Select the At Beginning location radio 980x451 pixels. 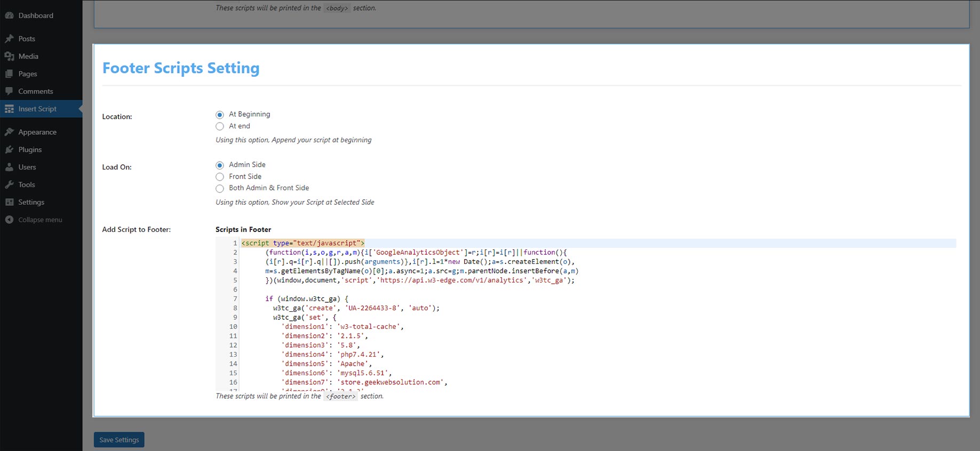pyautogui.click(x=220, y=115)
